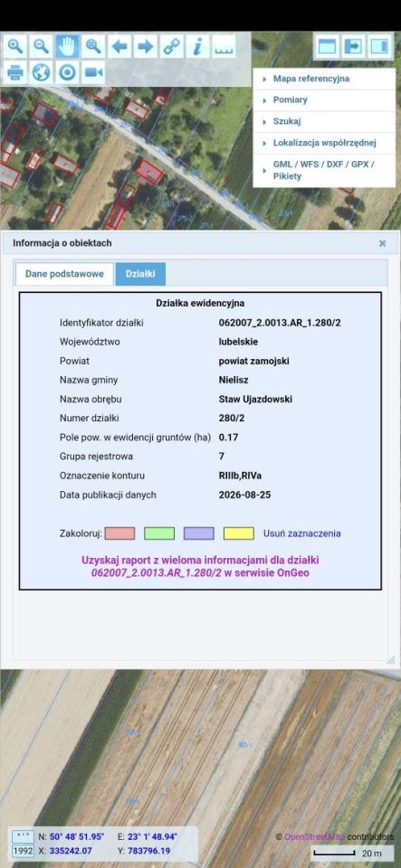This screenshot has height=868, width=401.
Task: Expand Lokalizacja współrzędnej section
Action: (x=325, y=143)
